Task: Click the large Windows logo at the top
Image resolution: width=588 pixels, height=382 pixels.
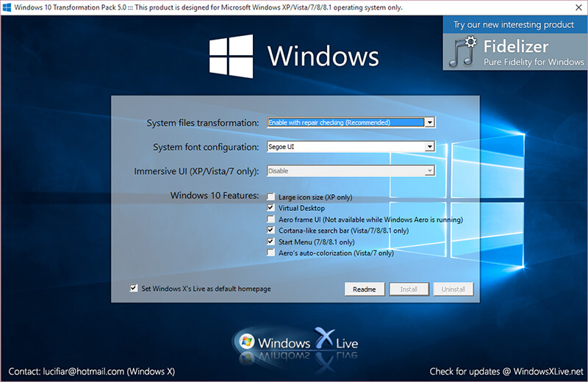Action: (x=231, y=57)
